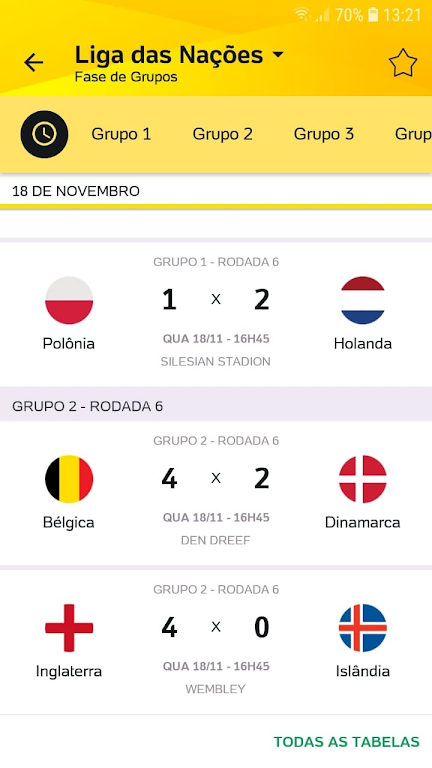
Task: Select the partially visible fourth Grupo tab
Action: (x=413, y=134)
